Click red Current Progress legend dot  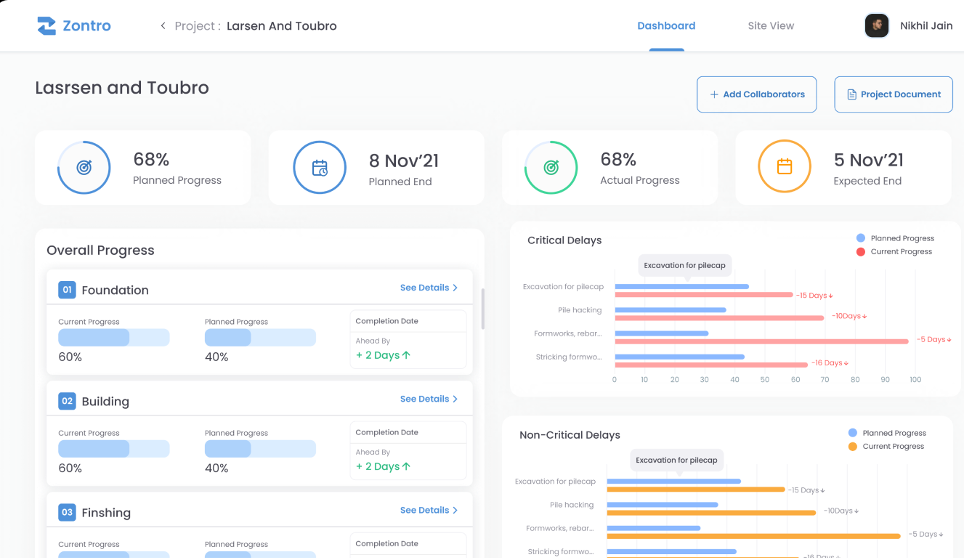(861, 251)
